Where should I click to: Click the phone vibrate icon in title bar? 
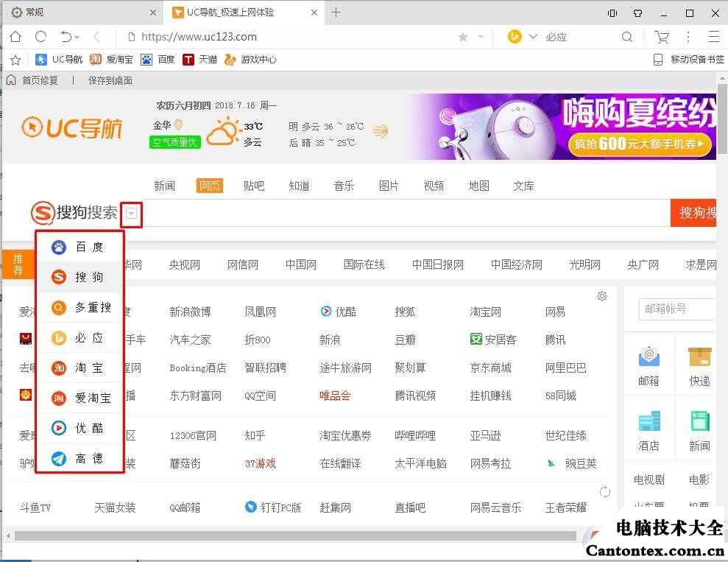[x=612, y=13]
